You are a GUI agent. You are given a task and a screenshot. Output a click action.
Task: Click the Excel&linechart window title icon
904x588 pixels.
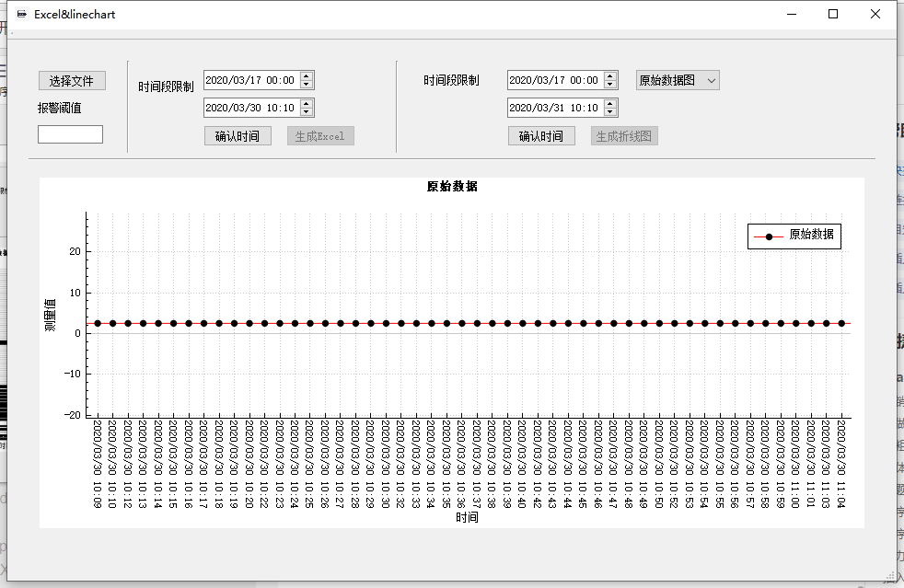[22, 15]
